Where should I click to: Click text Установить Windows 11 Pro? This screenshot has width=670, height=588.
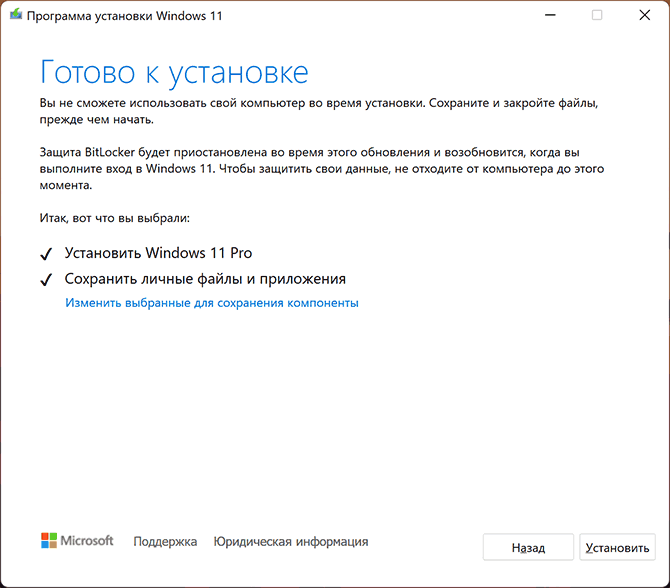158,253
